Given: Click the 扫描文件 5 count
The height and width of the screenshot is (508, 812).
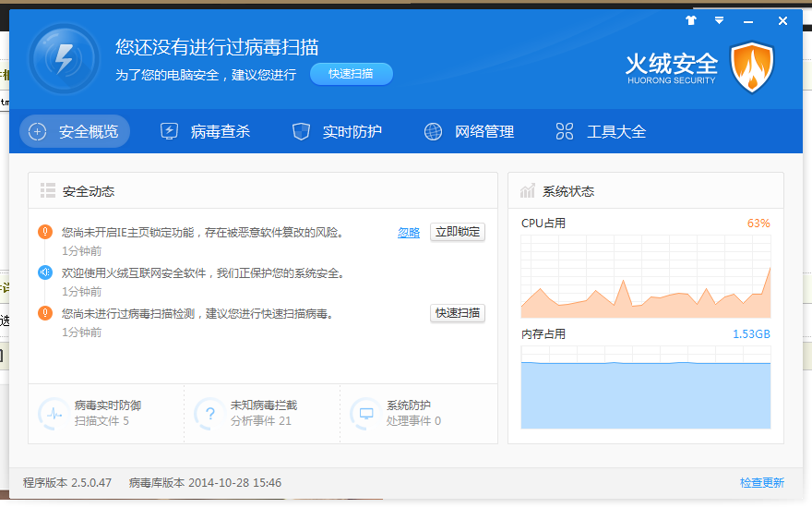Looking at the screenshot, I should [101, 421].
